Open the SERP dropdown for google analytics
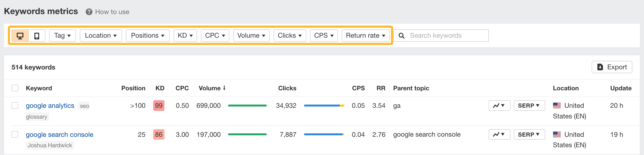This screenshot has height=155, width=644. tap(529, 106)
